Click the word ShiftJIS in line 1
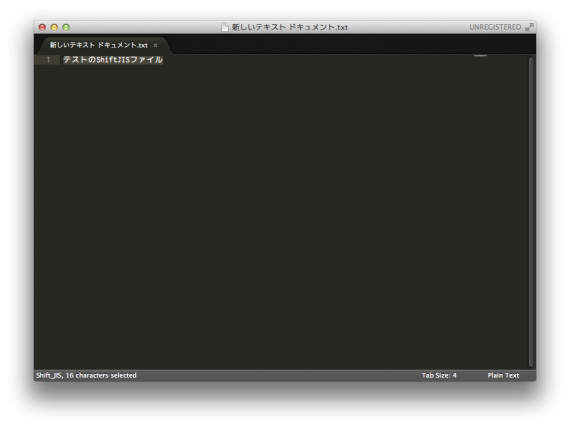This screenshot has height=428, width=570. tap(113, 60)
